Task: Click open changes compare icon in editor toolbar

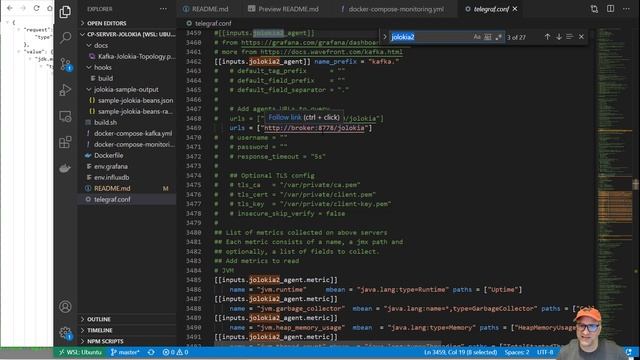Action: point(594,9)
